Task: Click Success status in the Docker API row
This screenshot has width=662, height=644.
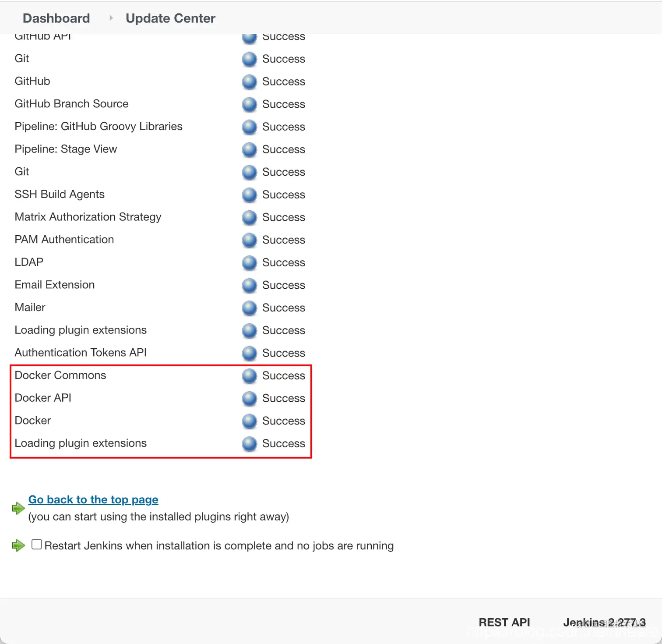Action: click(284, 399)
